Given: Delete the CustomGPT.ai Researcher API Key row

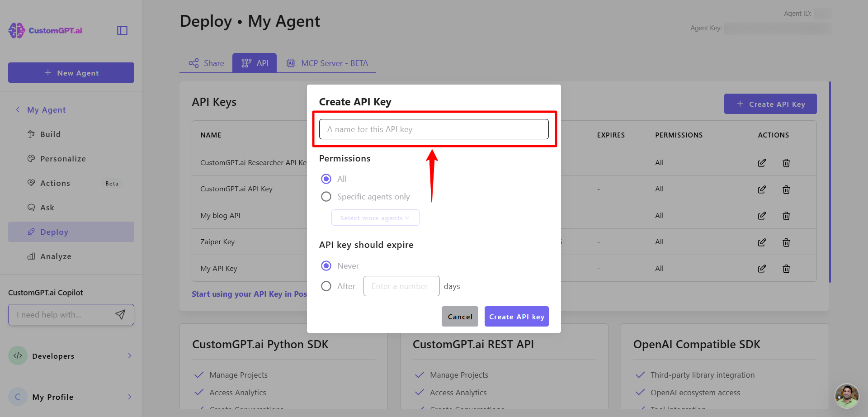Looking at the screenshot, I should (x=786, y=163).
